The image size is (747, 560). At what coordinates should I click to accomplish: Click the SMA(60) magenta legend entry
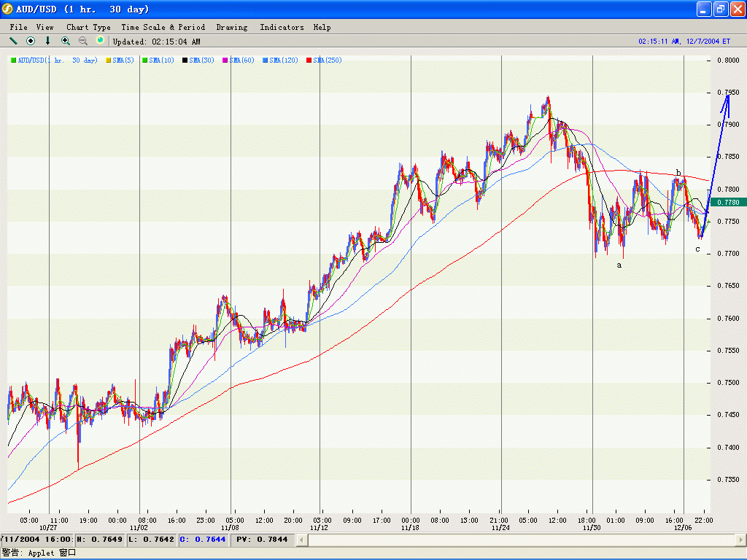point(241,61)
